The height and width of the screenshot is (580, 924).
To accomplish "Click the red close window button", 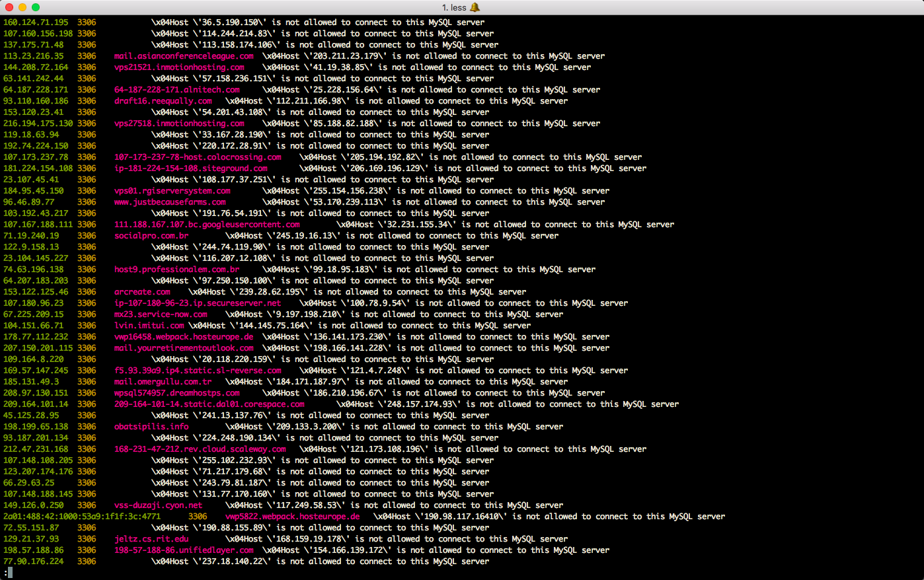I will pyautogui.click(x=9, y=7).
